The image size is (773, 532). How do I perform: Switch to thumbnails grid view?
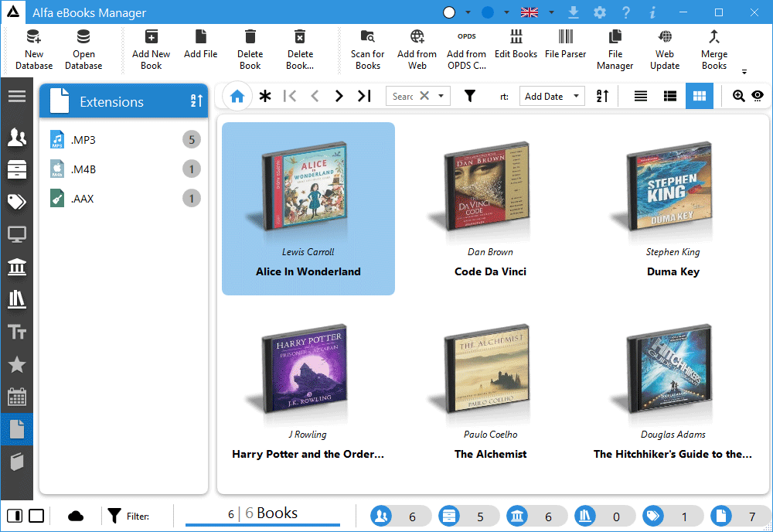[699, 96]
